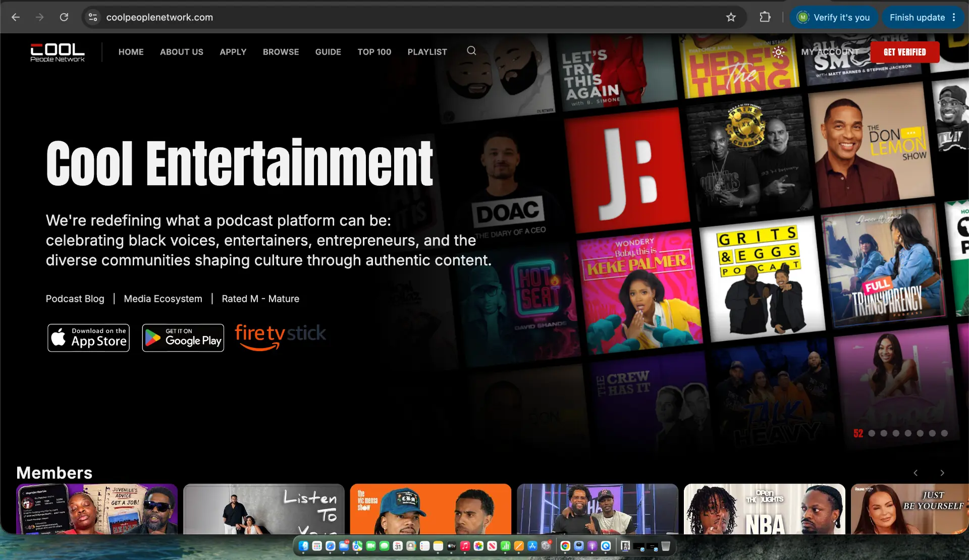Click Get it on Google Play badge
Viewport: 969px width, 560px height.
(183, 338)
